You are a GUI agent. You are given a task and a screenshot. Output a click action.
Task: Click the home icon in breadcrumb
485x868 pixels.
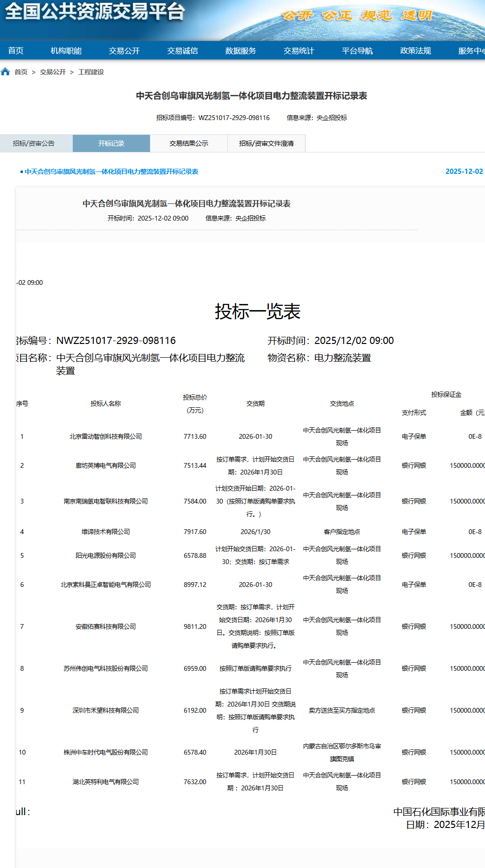point(5,72)
